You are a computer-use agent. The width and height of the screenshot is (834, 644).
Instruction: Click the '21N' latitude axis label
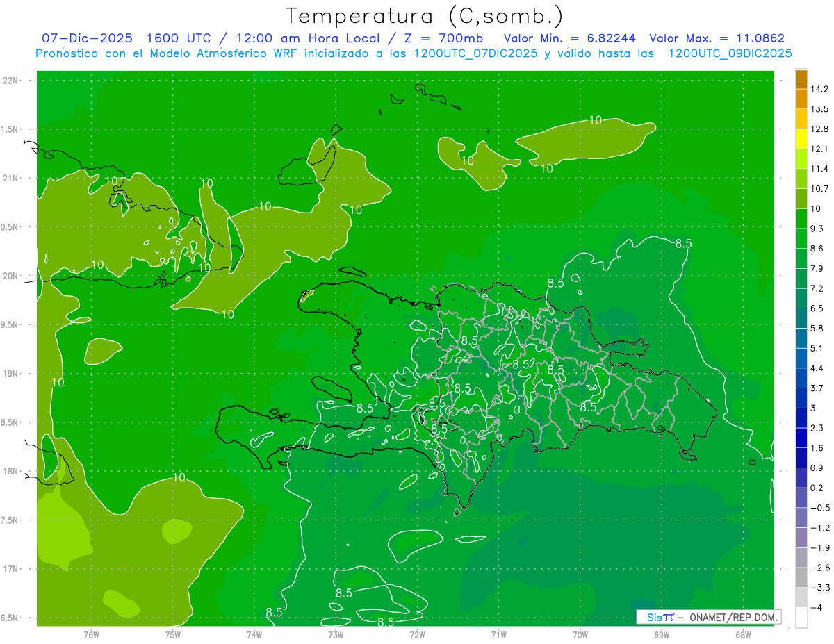coord(12,178)
